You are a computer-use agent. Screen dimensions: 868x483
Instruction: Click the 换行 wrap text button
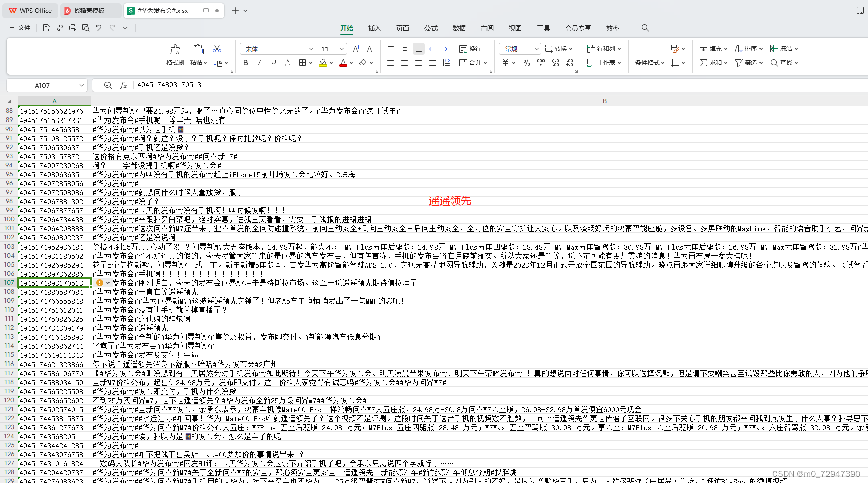pyautogui.click(x=470, y=49)
